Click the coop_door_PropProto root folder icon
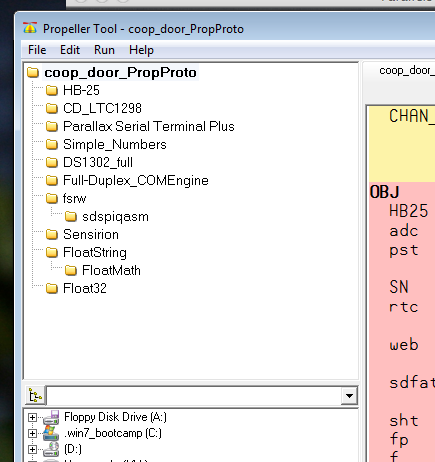The height and width of the screenshot is (462, 435). (x=33, y=72)
